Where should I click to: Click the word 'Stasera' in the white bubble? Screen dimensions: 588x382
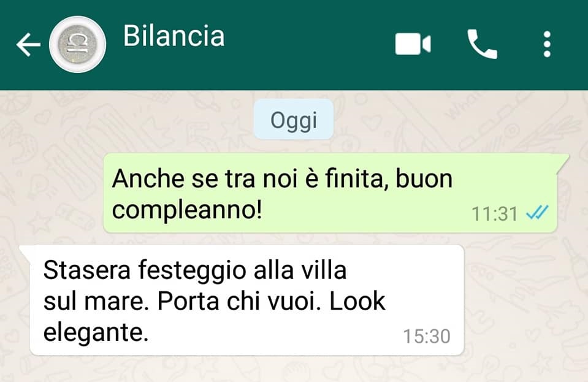(87, 270)
